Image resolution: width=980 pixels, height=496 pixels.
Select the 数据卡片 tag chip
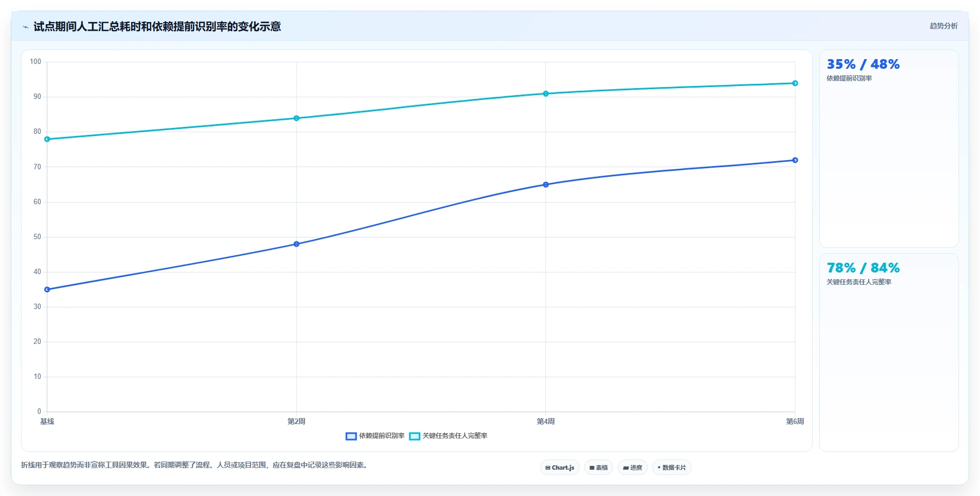click(x=671, y=468)
